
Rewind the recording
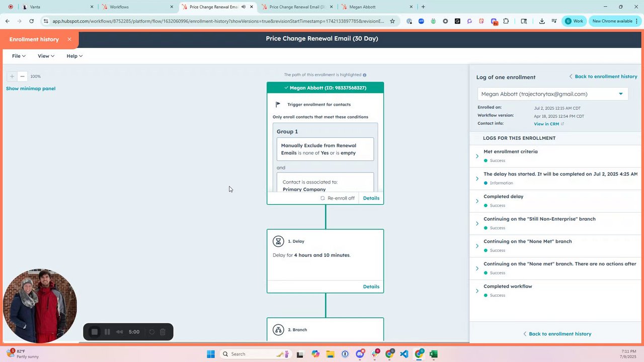pos(119,332)
